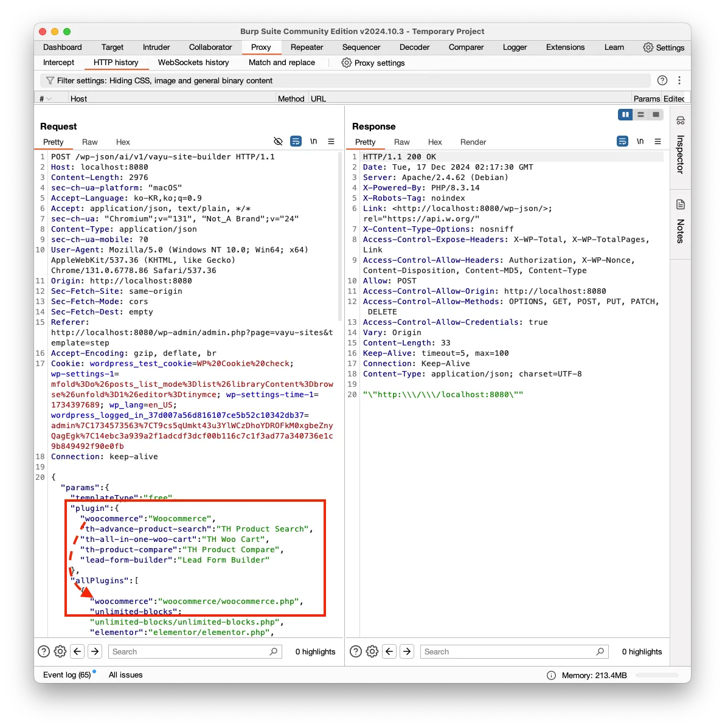
Task: Open the Learn tab
Action: (x=614, y=47)
